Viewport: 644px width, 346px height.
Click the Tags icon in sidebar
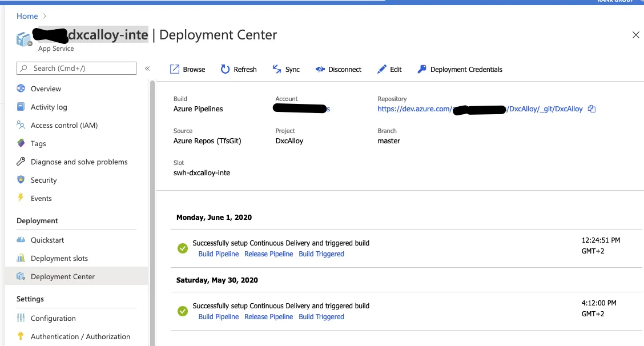click(x=21, y=143)
